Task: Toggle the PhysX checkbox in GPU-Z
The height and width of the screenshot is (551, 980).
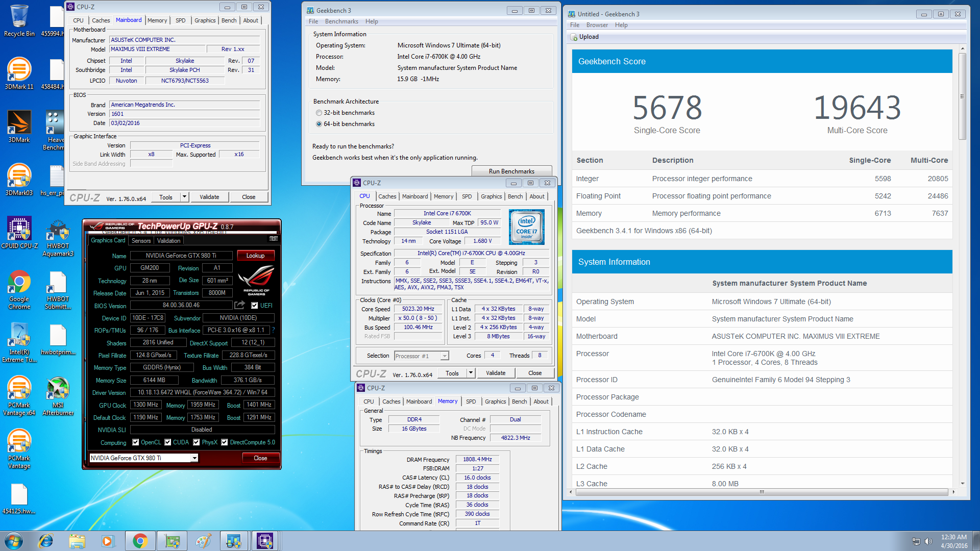Action: (x=196, y=442)
